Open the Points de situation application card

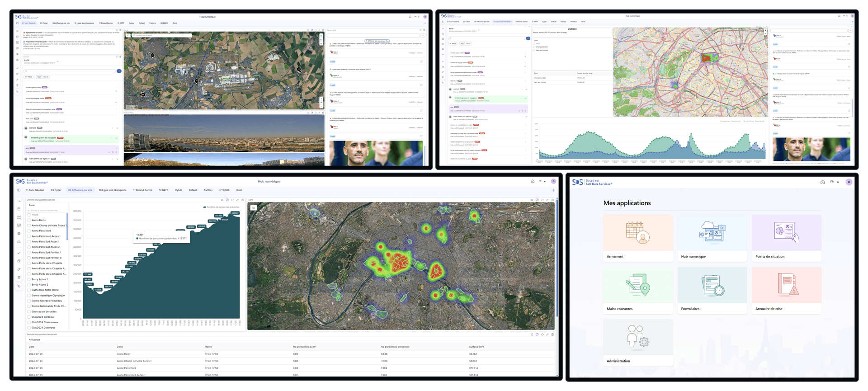(x=787, y=238)
